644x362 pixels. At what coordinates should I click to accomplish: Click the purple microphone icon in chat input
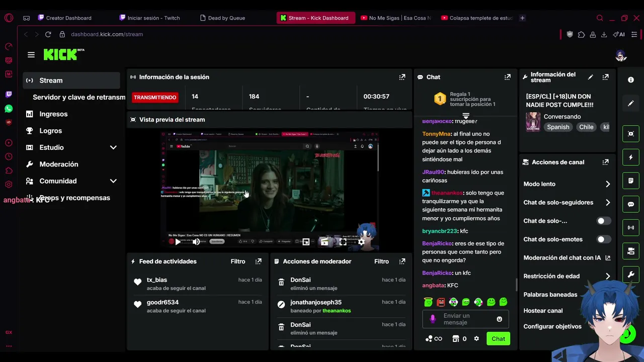tap(433, 319)
